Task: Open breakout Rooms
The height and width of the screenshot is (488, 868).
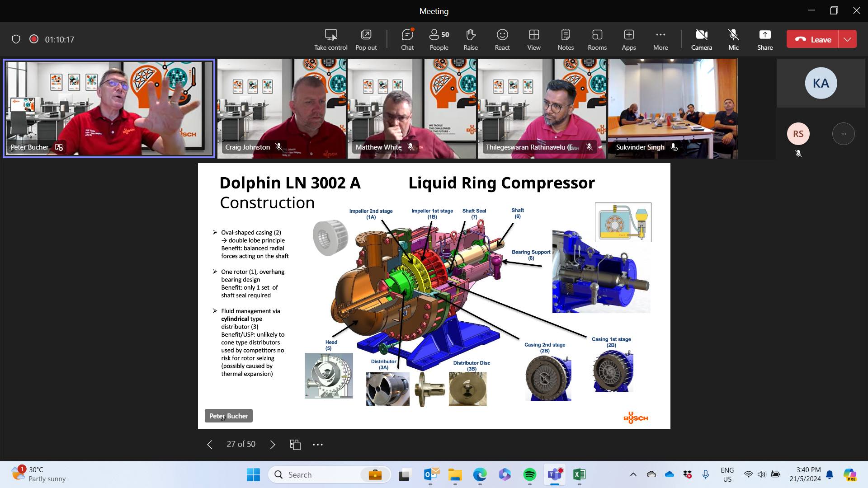Action: click(597, 40)
